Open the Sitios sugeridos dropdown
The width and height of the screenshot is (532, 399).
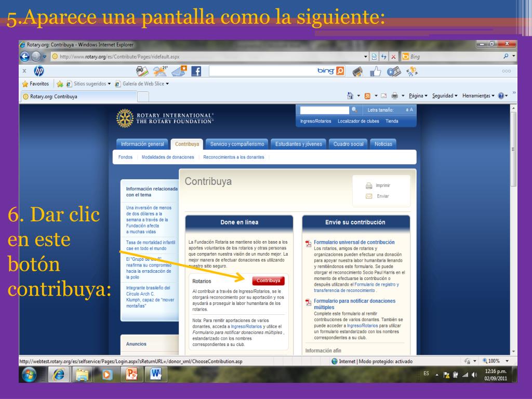pyautogui.click(x=109, y=84)
